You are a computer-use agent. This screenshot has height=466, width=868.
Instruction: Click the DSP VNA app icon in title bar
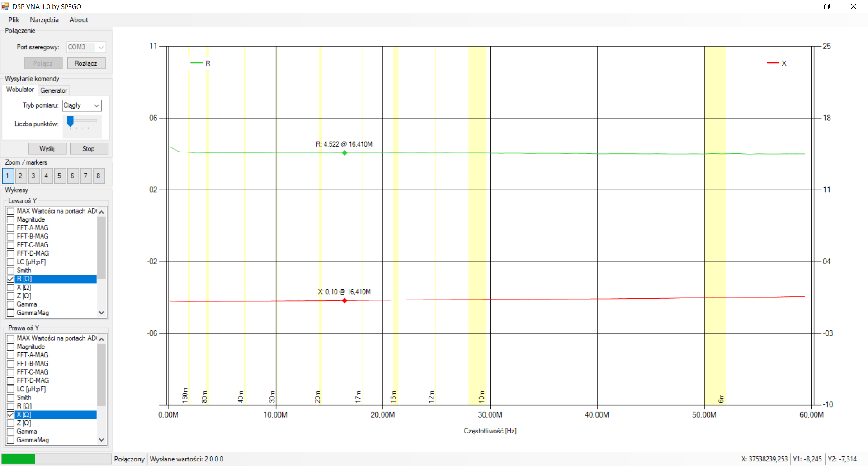5,6
